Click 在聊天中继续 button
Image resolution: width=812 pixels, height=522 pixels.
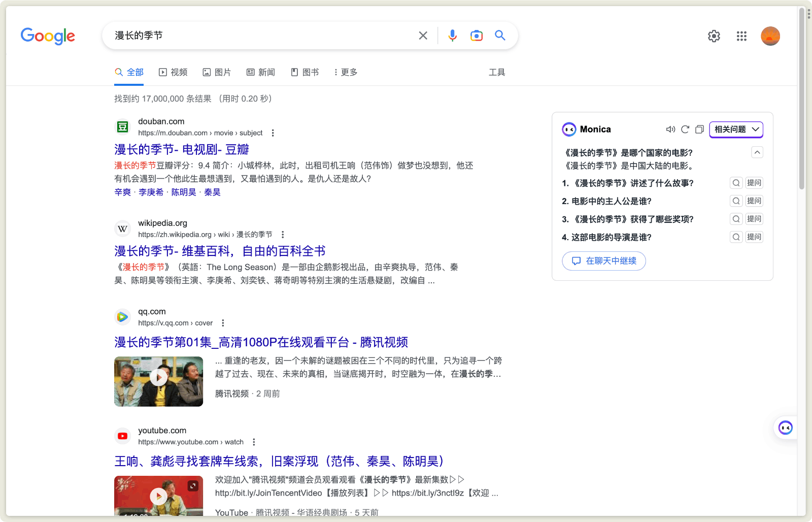[x=603, y=261]
